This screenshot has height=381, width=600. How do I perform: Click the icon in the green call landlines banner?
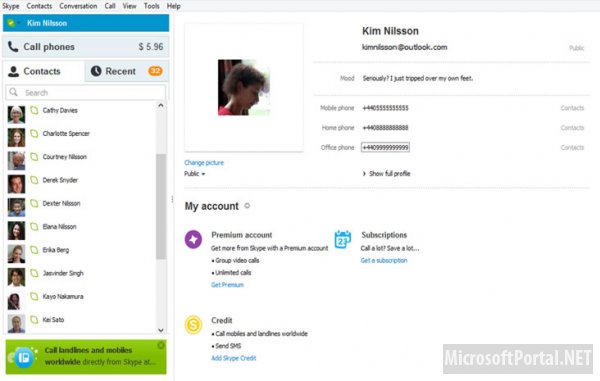(x=24, y=357)
